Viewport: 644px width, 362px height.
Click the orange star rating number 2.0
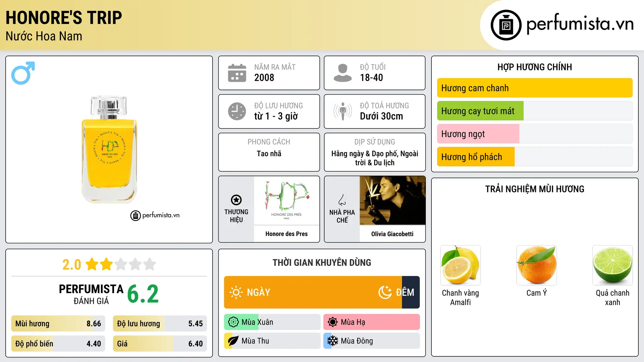click(72, 265)
